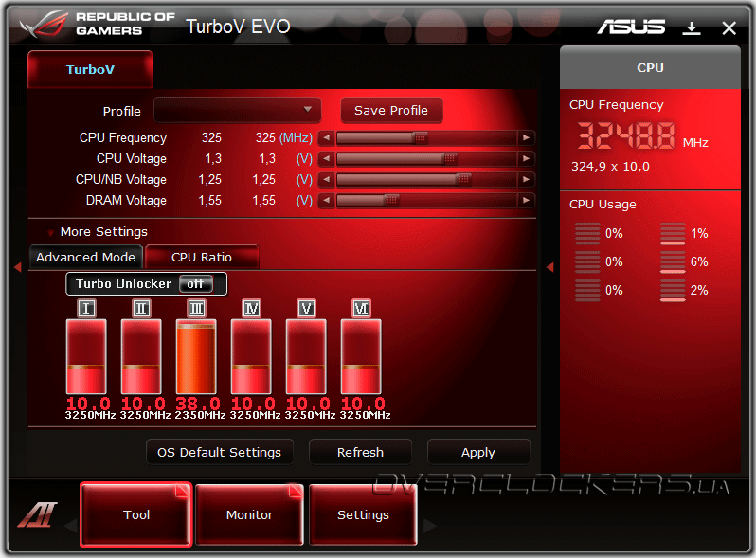Screen dimensions: 756x558
Task: Collapse main panel with left red arrow
Action: [x=18, y=267]
